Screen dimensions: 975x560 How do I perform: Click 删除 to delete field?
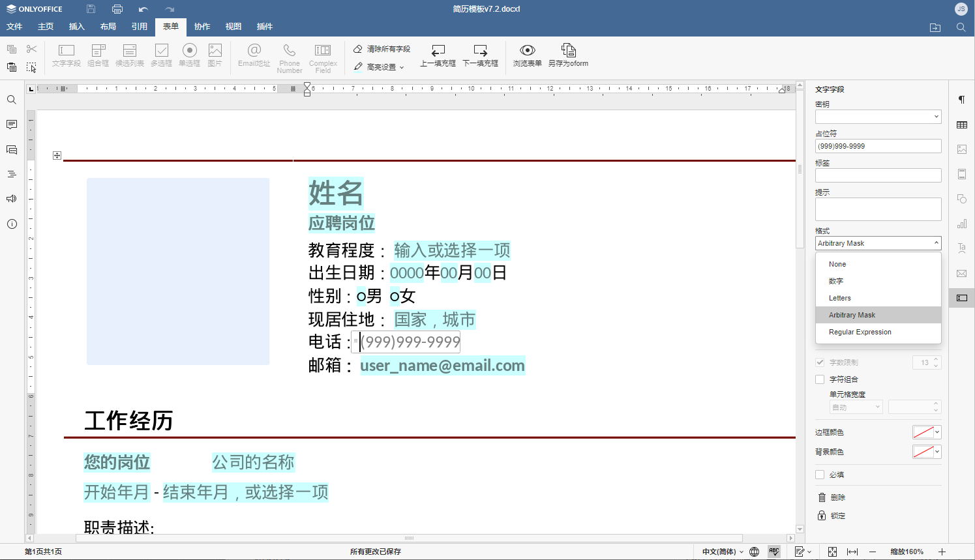click(x=832, y=497)
